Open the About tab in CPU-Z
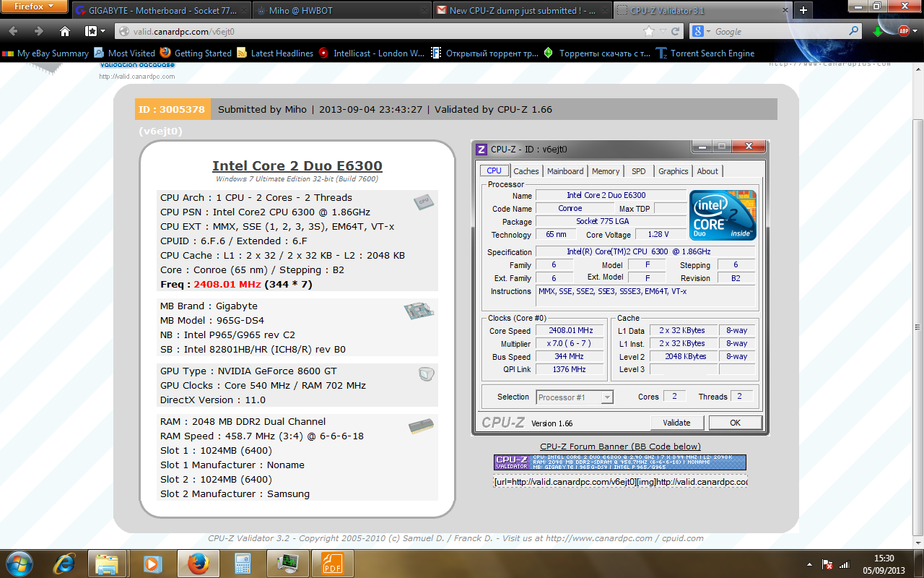924x578 pixels. [707, 171]
